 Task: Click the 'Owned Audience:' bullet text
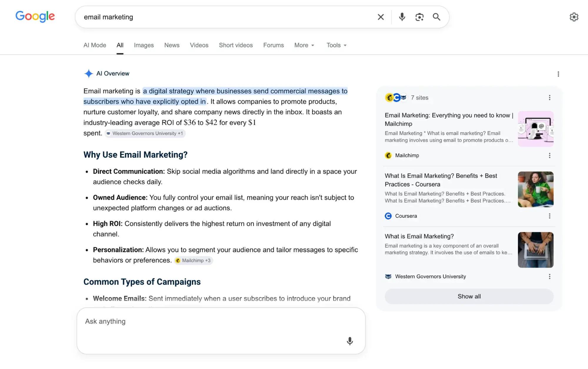point(120,198)
